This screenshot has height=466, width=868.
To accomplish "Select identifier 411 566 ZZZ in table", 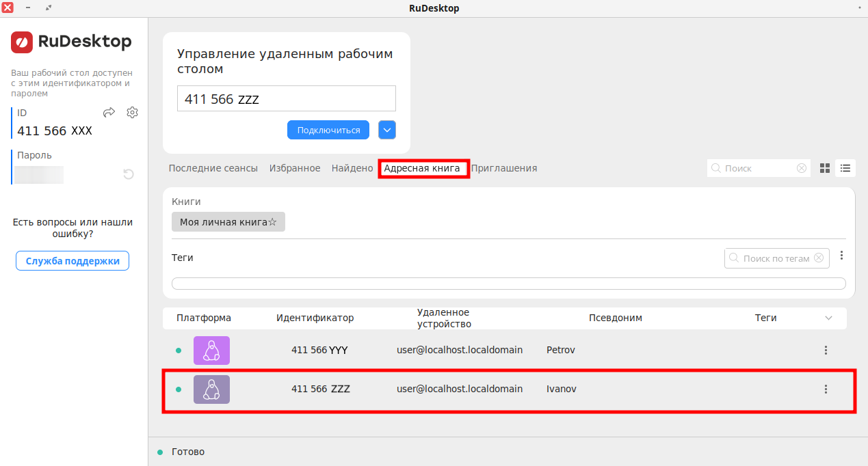I will coord(321,389).
